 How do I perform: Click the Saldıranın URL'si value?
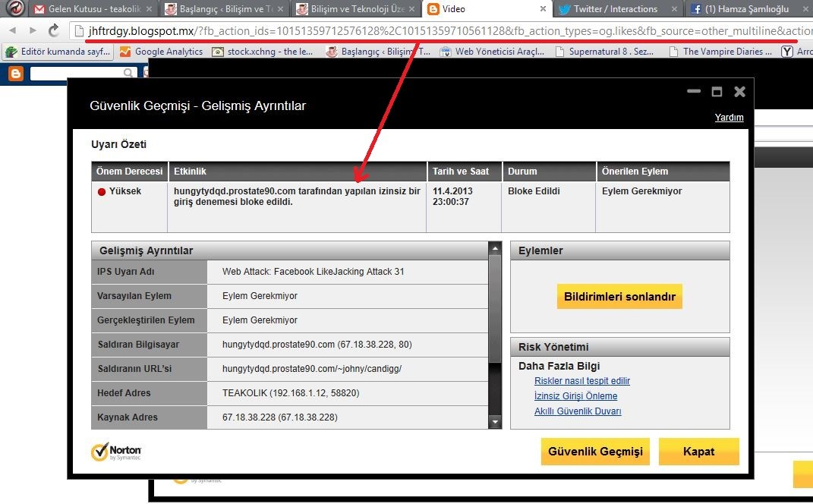312,369
